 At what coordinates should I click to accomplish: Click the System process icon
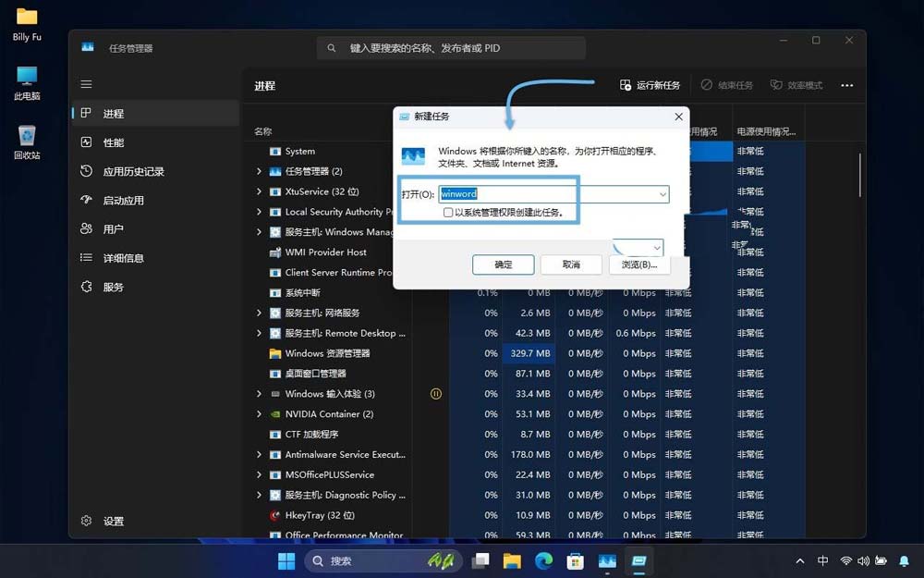coord(274,151)
